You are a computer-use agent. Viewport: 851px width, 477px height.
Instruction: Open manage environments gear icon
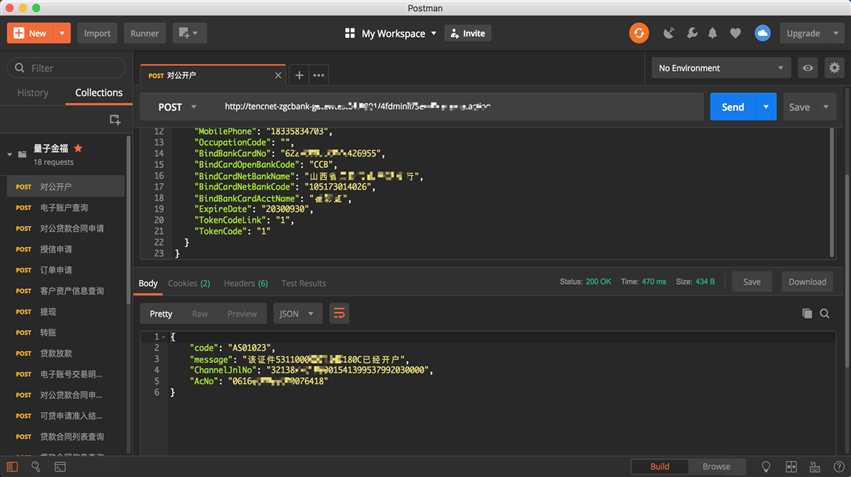[834, 68]
